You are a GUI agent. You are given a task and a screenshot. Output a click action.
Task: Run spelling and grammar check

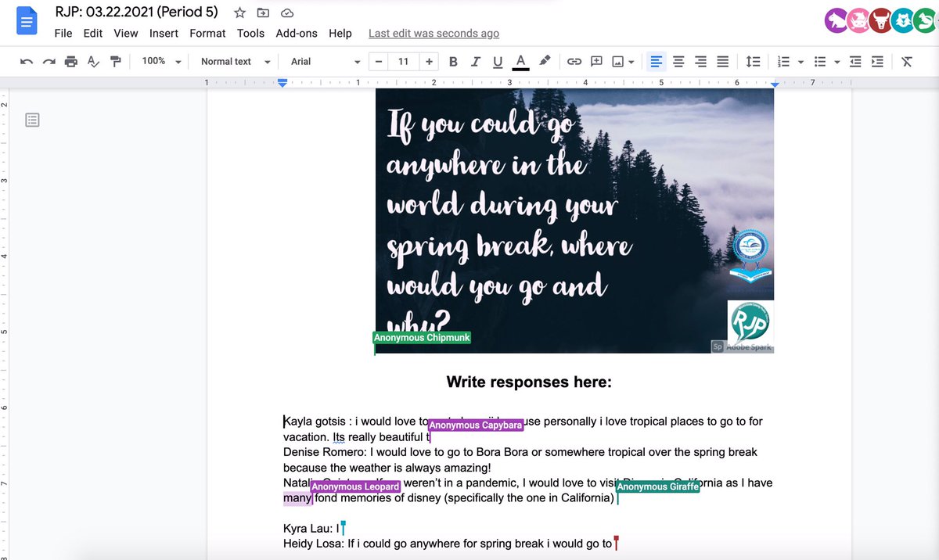(x=93, y=61)
